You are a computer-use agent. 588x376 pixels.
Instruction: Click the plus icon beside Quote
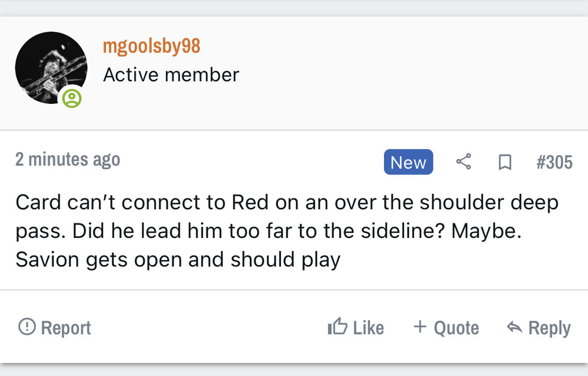(x=420, y=327)
